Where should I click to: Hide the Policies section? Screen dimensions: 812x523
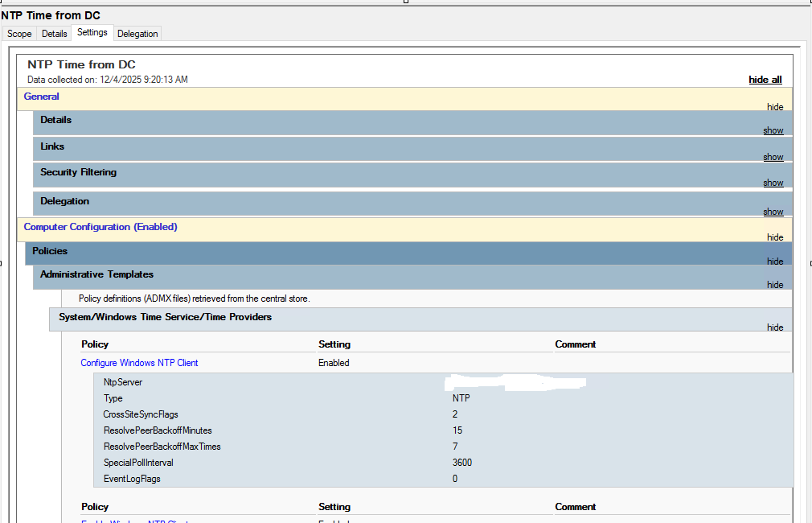click(x=775, y=261)
